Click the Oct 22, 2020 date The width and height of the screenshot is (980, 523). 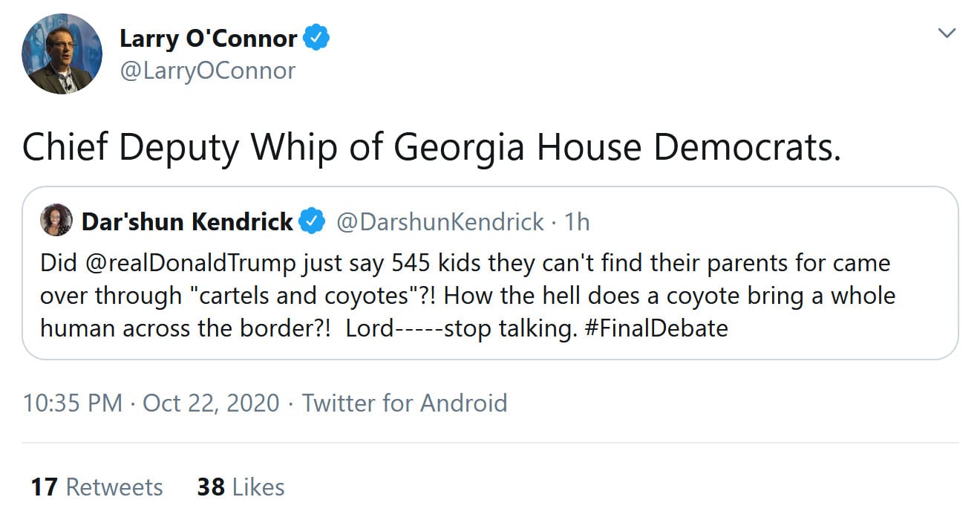(211, 403)
